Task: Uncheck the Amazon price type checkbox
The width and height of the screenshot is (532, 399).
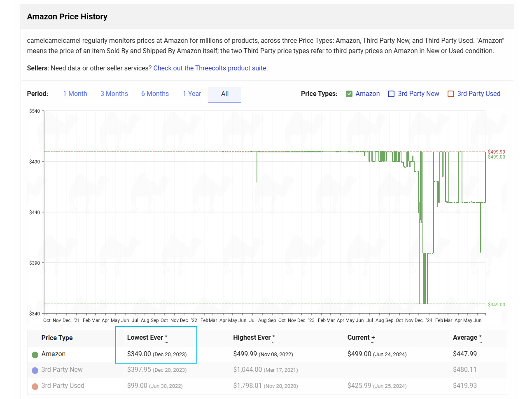Action: point(349,94)
